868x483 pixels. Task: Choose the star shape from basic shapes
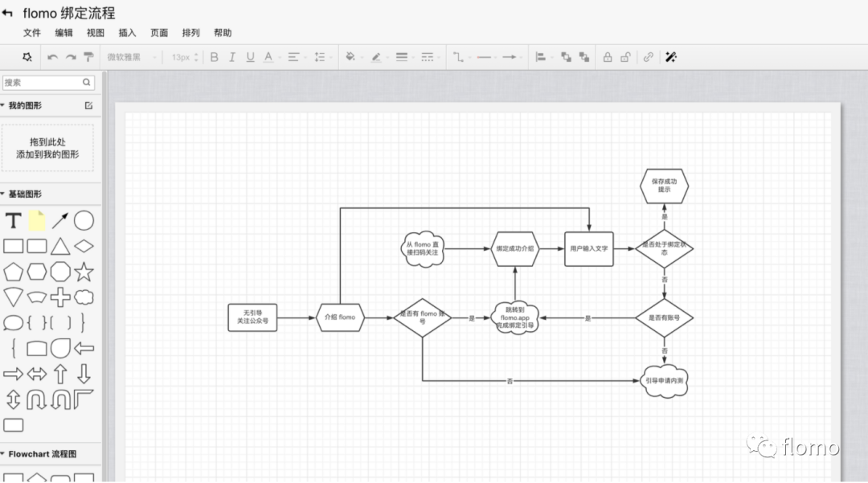pos(84,272)
